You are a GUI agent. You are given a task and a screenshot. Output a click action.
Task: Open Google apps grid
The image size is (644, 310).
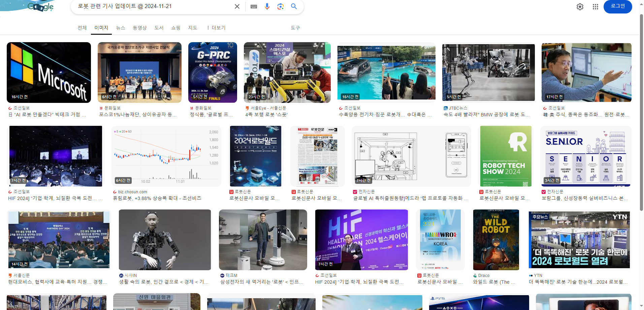click(595, 7)
